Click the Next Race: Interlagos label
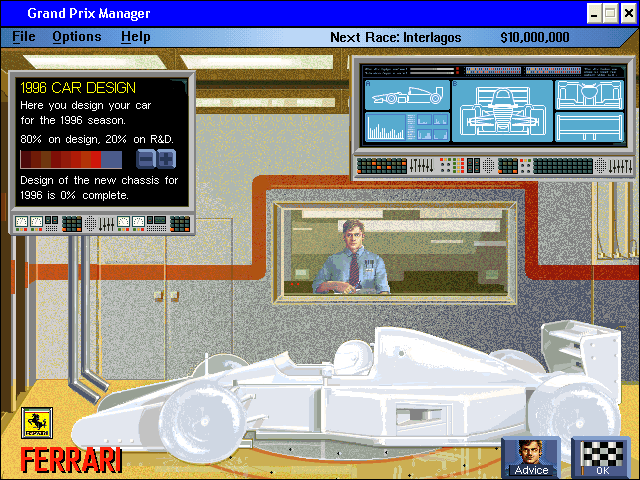This screenshot has height=480, width=640. 396,38
